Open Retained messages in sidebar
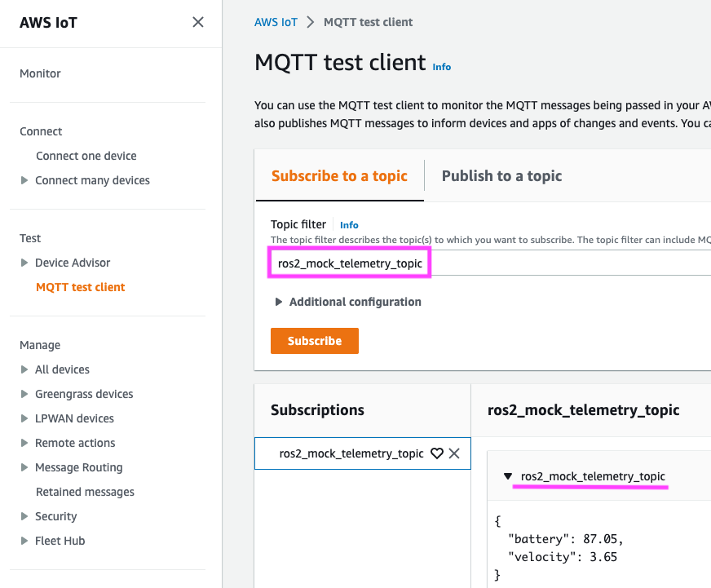The image size is (711, 588). point(85,492)
